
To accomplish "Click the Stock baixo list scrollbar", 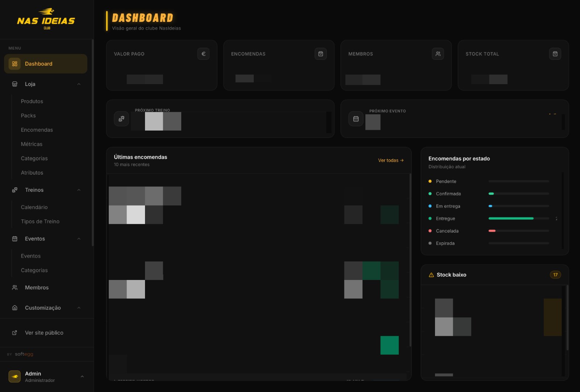I will click(567, 318).
